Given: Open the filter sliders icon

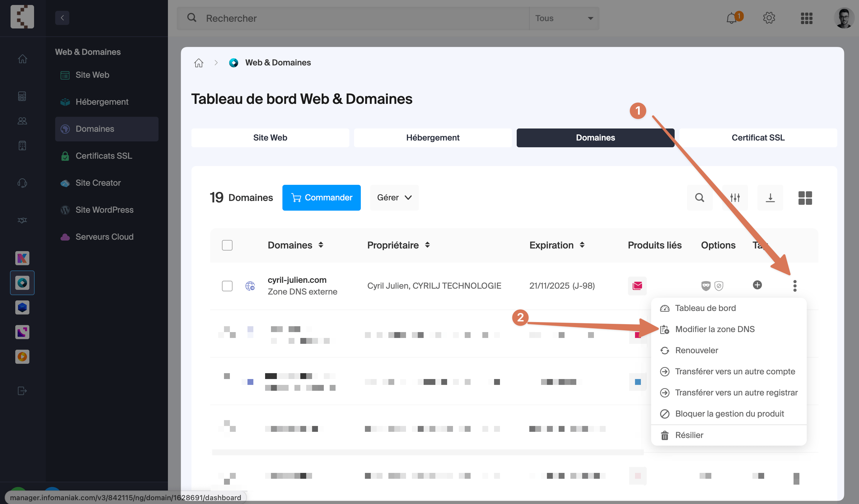Looking at the screenshot, I should (735, 197).
